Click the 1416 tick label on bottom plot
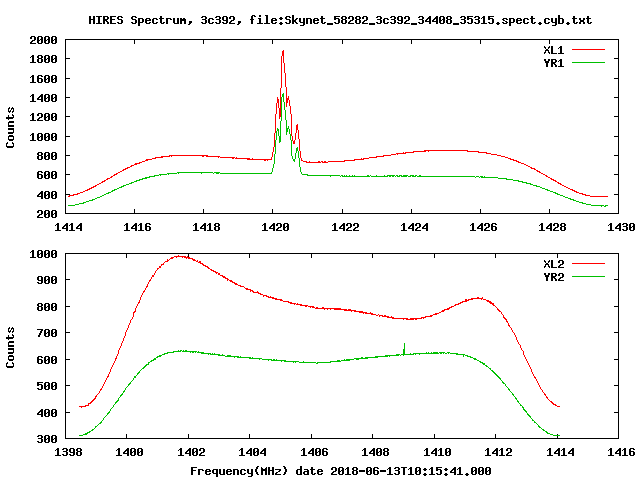 (621, 452)
